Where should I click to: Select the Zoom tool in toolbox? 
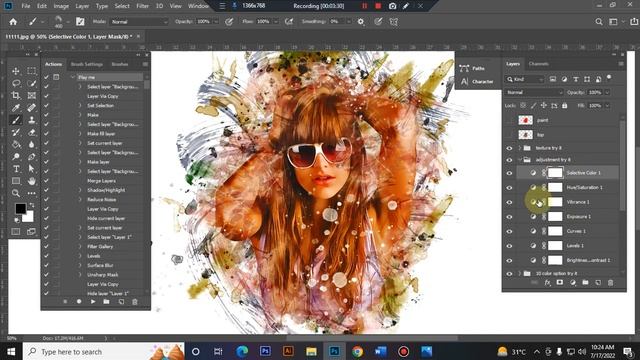point(16,193)
